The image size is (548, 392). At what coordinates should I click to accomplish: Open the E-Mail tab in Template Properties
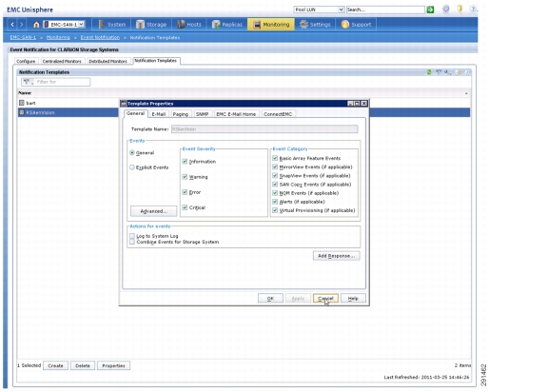point(159,114)
